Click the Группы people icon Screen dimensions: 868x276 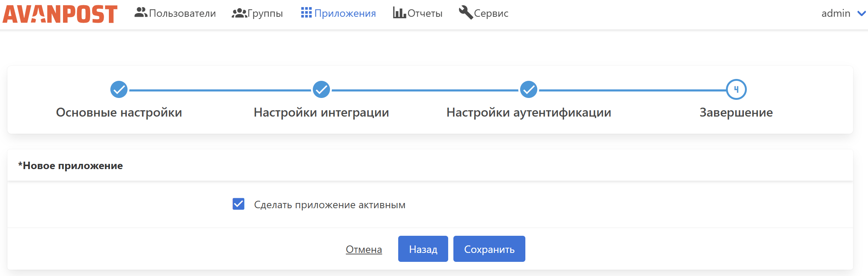click(x=239, y=13)
